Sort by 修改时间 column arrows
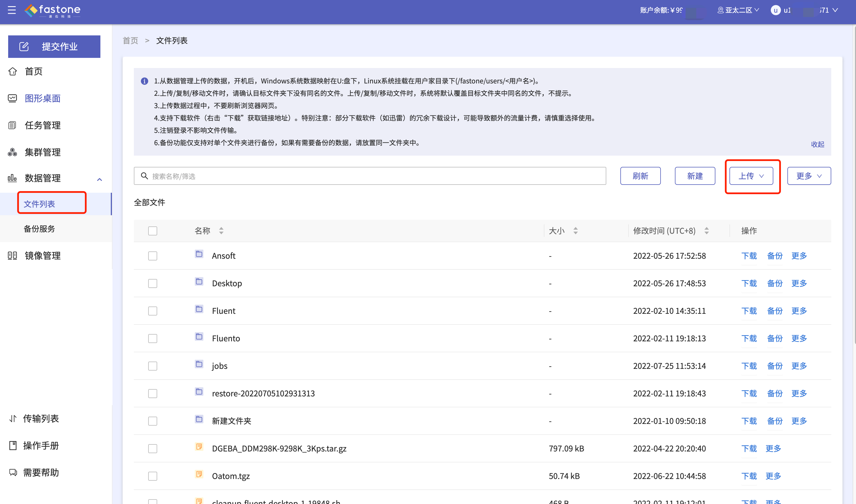 pyautogui.click(x=707, y=231)
